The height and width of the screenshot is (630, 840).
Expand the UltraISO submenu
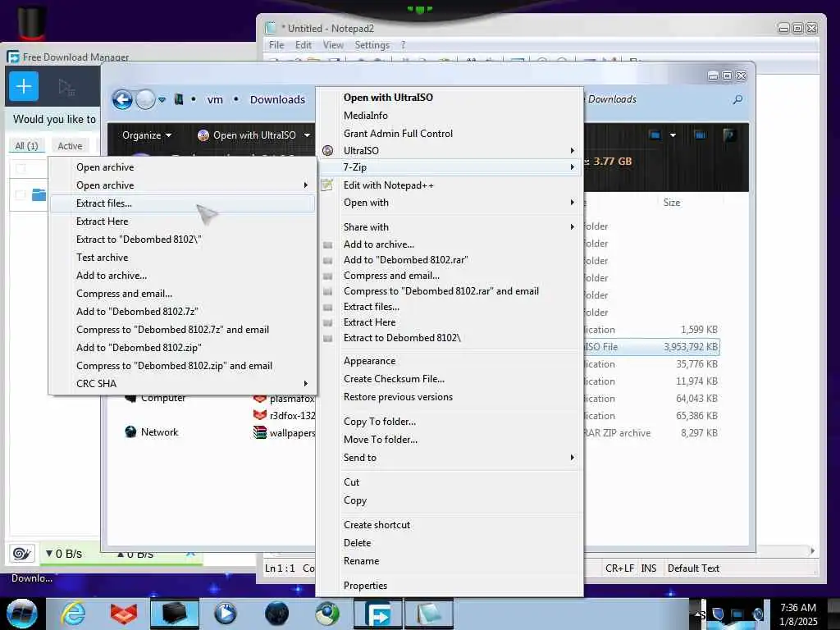click(x=572, y=151)
